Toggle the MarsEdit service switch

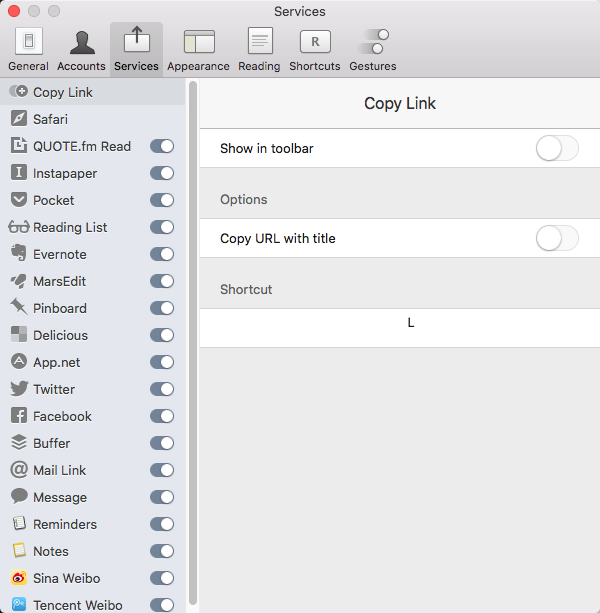click(162, 281)
